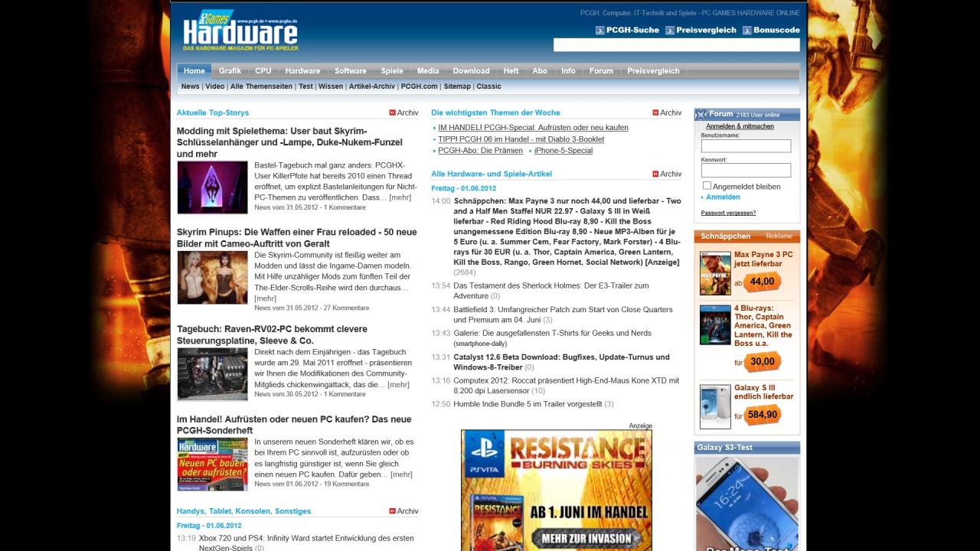Open PCGH-Abo: Die Prämien link
980x551 pixels.
pos(480,151)
